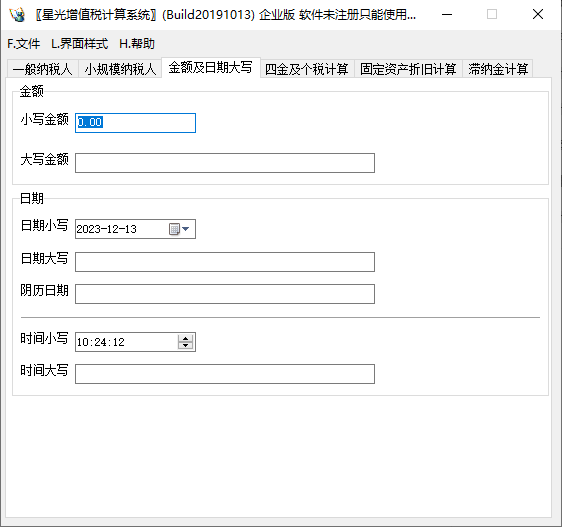Switch to the 小规模纳税人 tab
This screenshot has width=562, height=527.
120,69
